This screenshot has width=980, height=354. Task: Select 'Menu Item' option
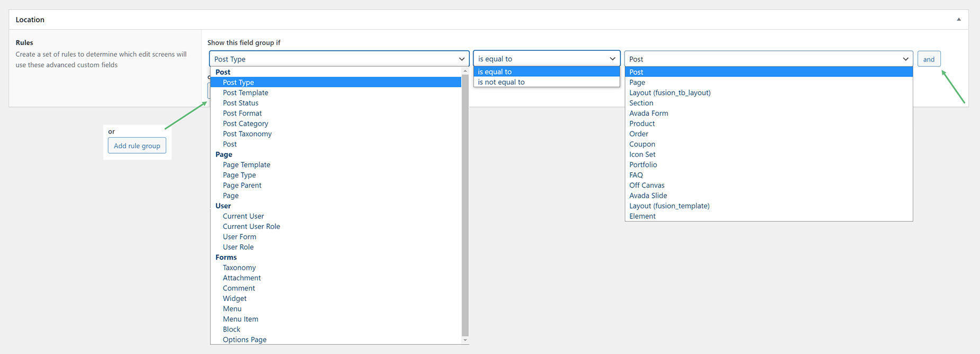pyautogui.click(x=336, y=319)
